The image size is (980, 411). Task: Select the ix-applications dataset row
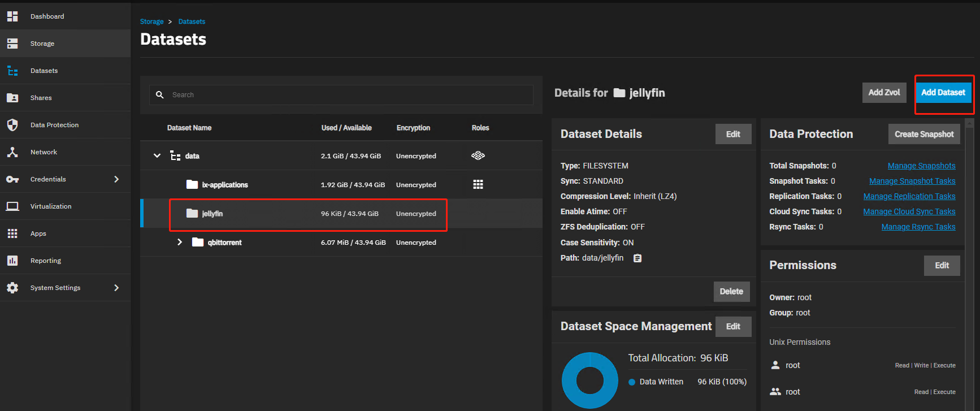coord(341,184)
